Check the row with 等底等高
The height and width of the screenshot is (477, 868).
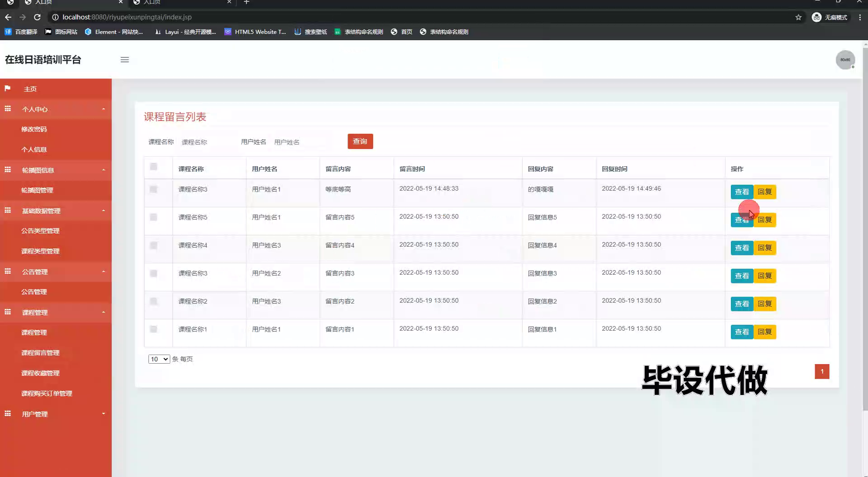[x=154, y=189]
